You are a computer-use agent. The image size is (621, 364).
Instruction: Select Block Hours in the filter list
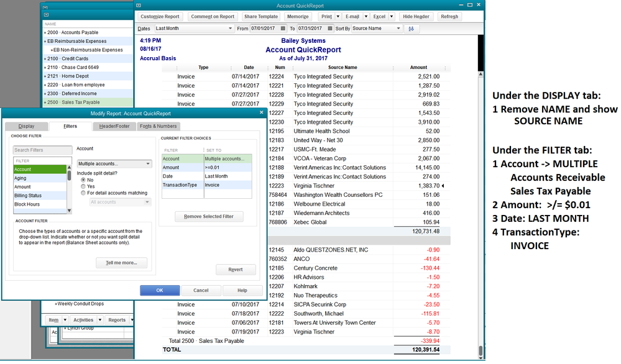pyautogui.click(x=40, y=204)
